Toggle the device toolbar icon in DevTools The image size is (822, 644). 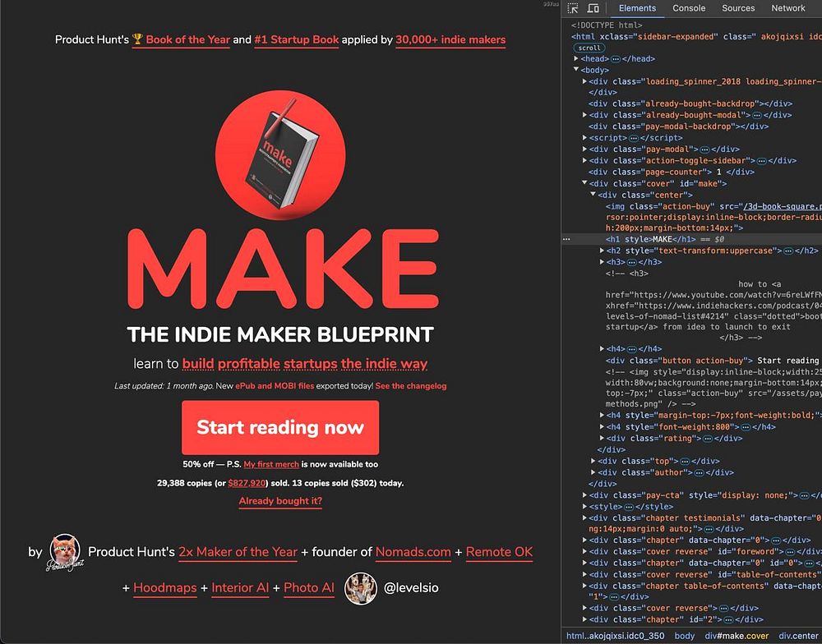593,8
